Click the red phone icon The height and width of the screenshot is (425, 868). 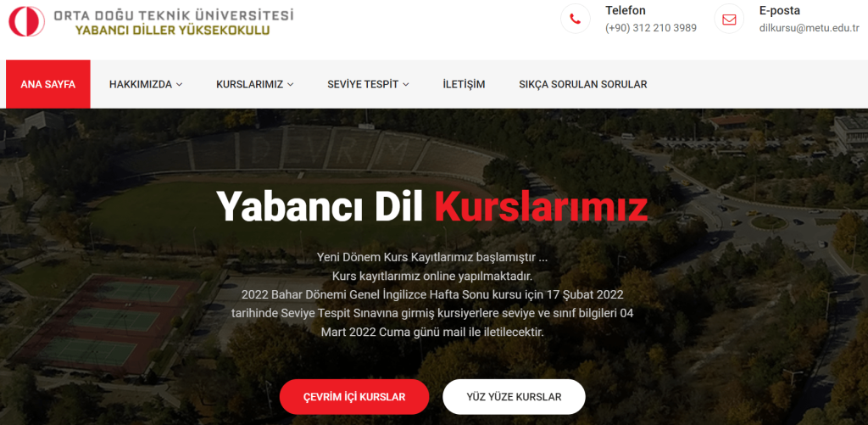point(576,20)
